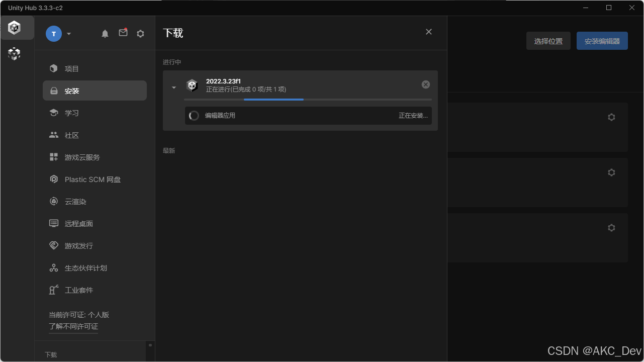Open settings gear of first install card
The height and width of the screenshot is (362, 644).
click(611, 117)
